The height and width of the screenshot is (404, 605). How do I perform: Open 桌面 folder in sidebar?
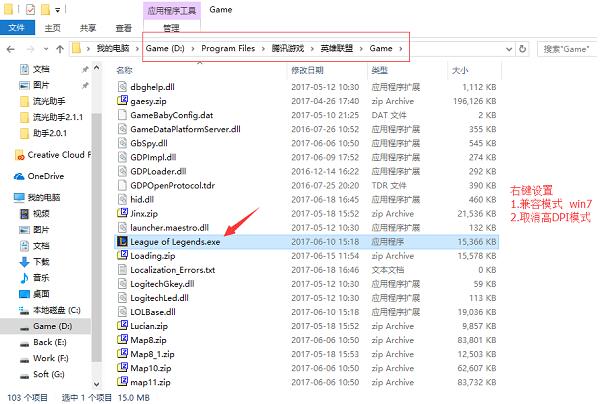pos(41,294)
